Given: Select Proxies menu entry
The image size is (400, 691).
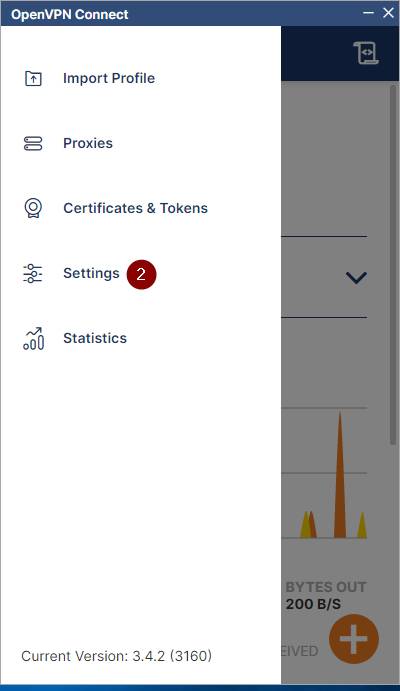Looking at the screenshot, I should (x=88, y=143).
